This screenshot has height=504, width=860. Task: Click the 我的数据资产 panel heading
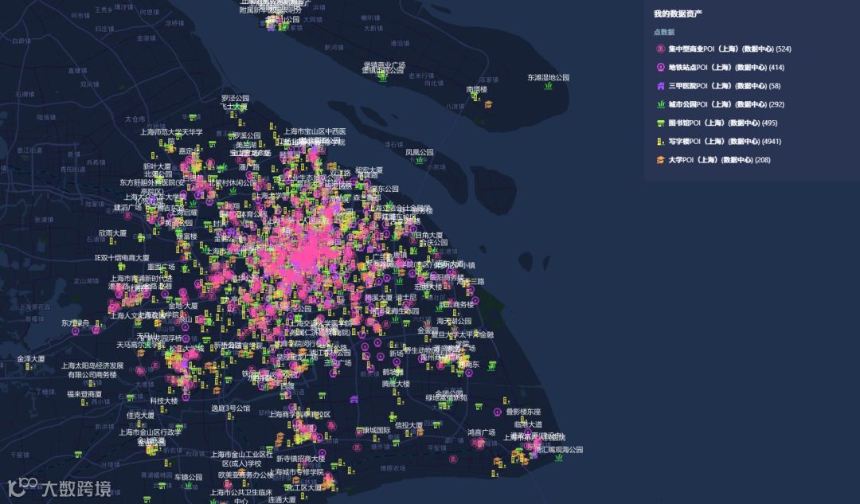tap(678, 14)
